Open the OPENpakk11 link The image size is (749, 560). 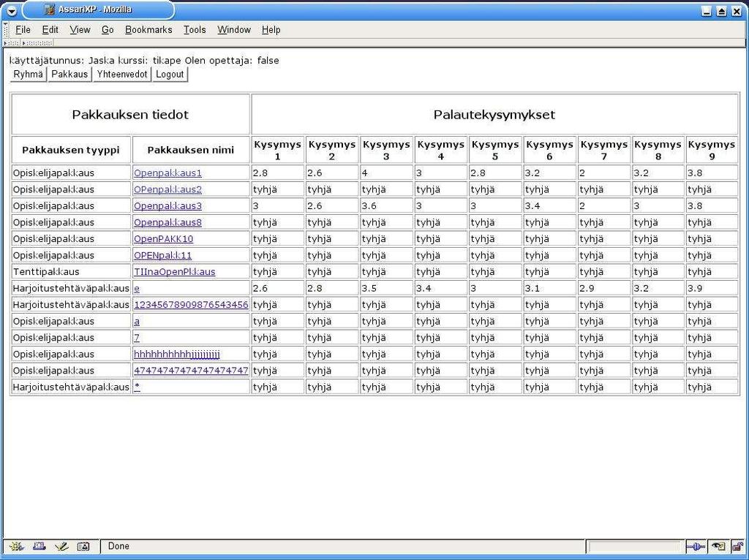tap(162, 255)
